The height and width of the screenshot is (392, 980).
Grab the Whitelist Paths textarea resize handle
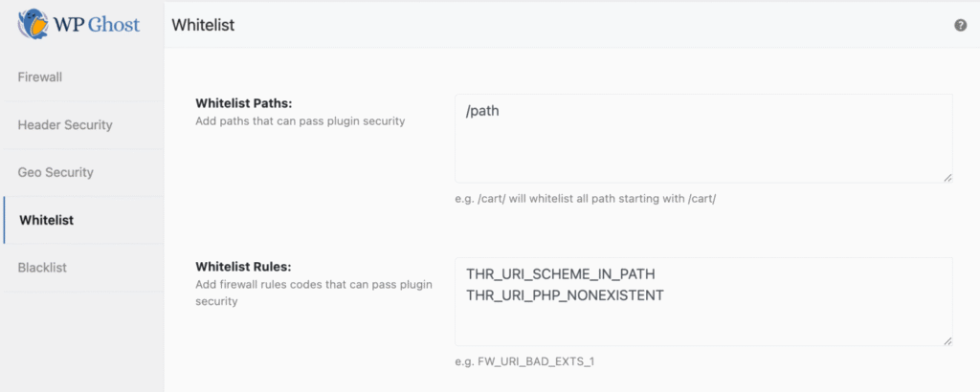tap(947, 177)
